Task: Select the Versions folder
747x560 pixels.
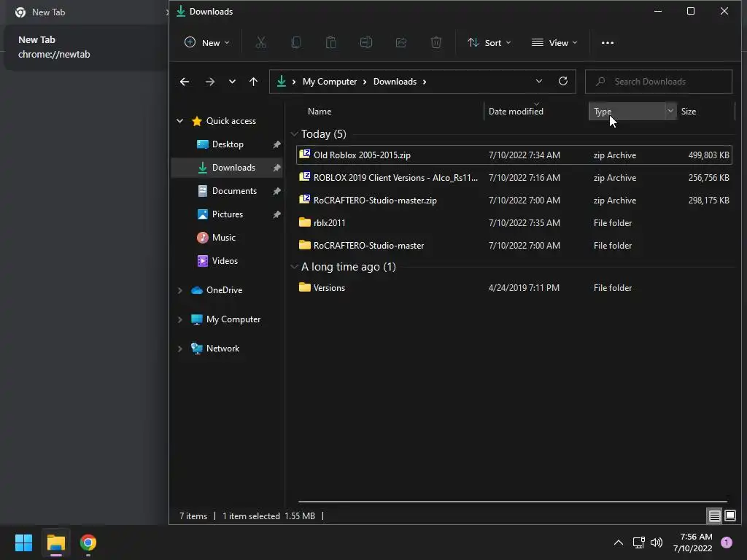Action: click(514, 287)
